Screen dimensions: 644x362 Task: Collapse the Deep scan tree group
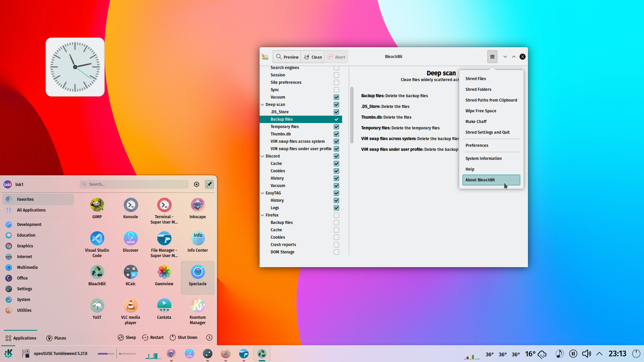(262, 105)
